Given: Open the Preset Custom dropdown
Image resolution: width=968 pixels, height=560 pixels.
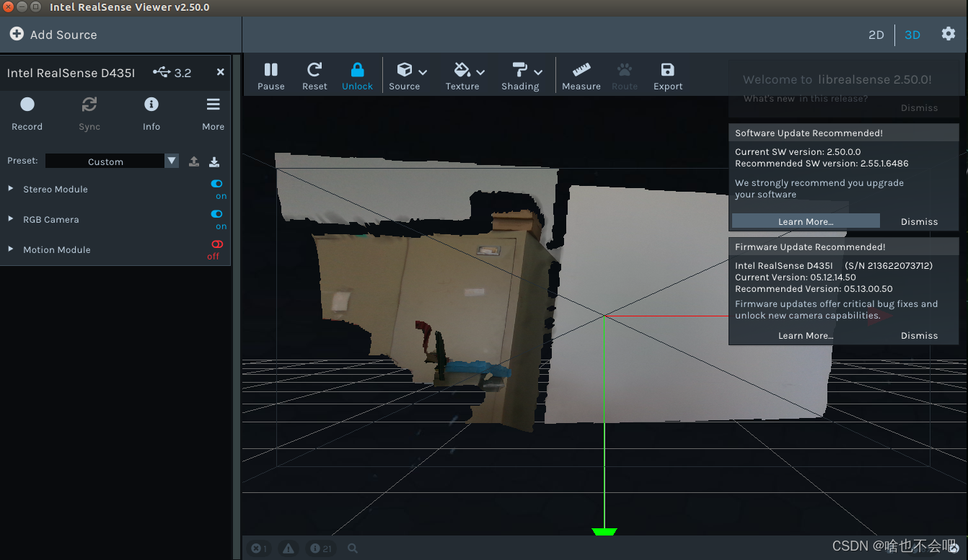Looking at the screenshot, I should [112, 161].
